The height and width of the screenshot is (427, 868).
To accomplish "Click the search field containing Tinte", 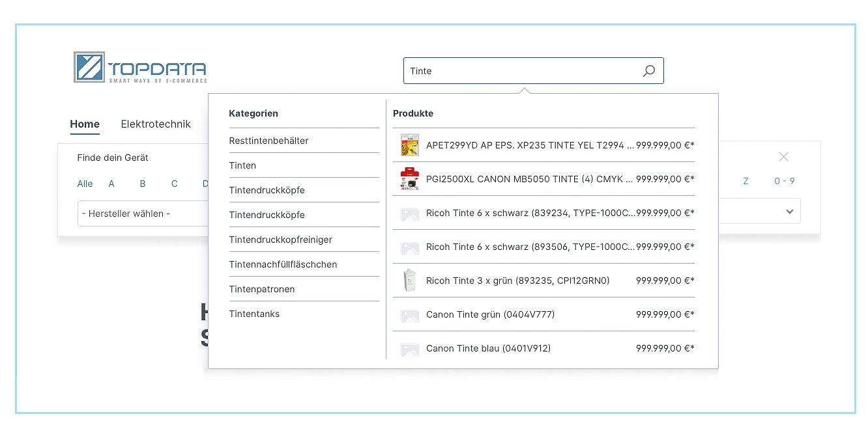I will click(x=533, y=71).
